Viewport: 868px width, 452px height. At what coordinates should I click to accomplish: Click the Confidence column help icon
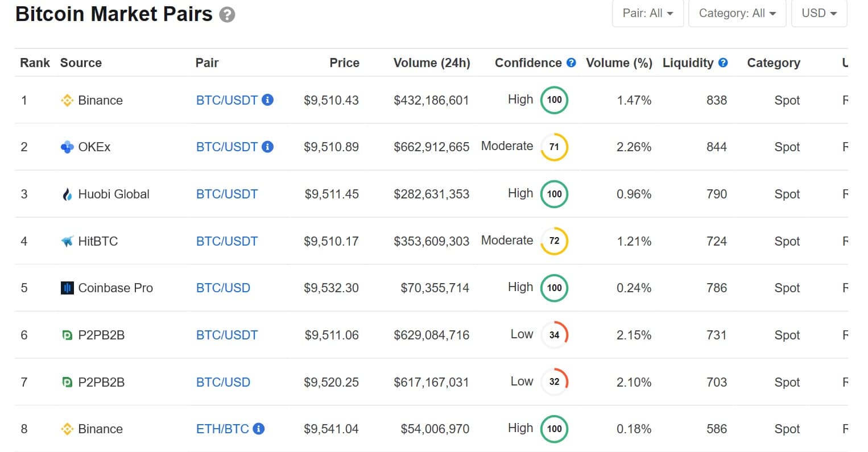(x=571, y=63)
